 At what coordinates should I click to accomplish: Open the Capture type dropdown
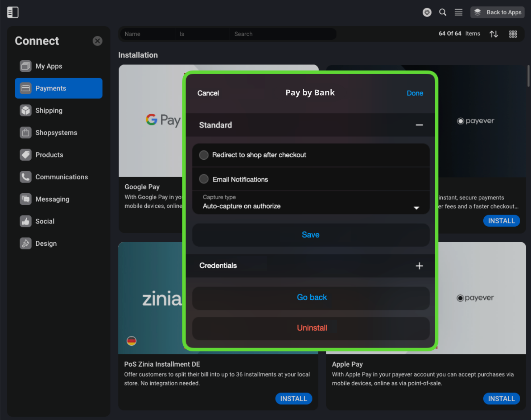311,203
